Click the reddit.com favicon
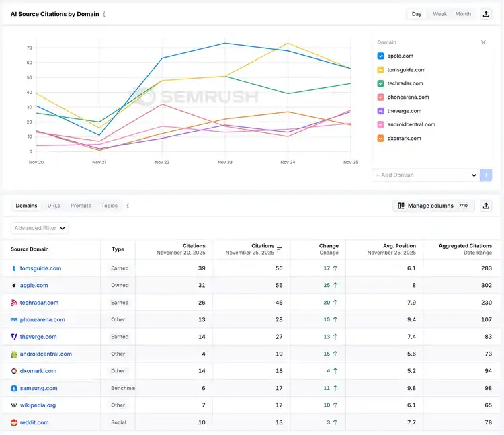 tap(14, 422)
